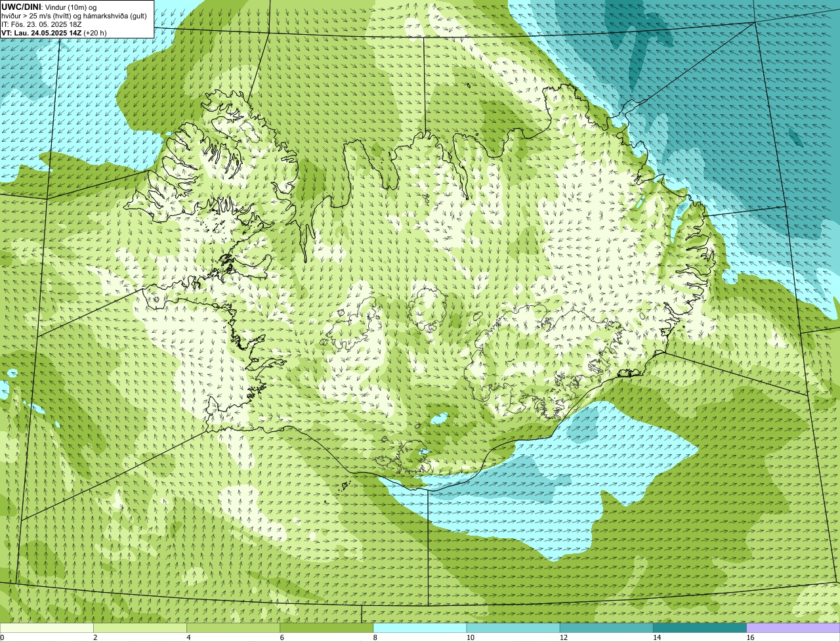Screen dimensions: 840x642
Task: Click the legend scale label '4'
Action: click(x=188, y=637)
